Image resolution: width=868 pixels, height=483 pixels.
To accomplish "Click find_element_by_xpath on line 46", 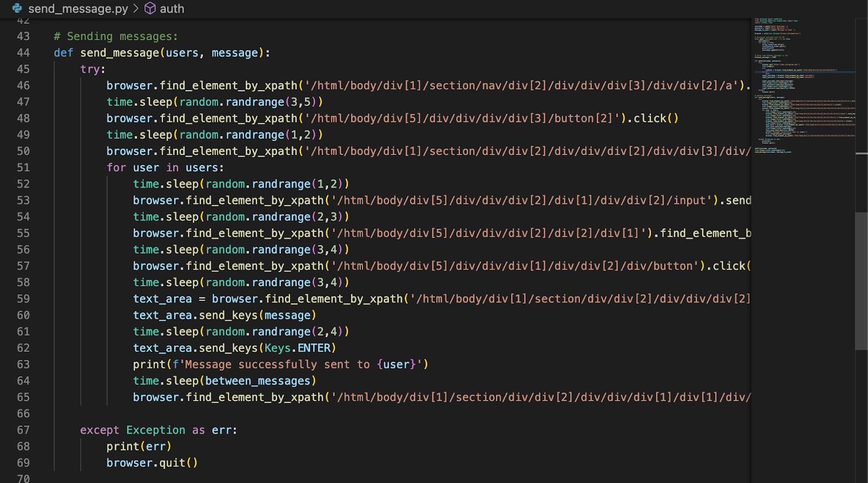I will (229, 86).
